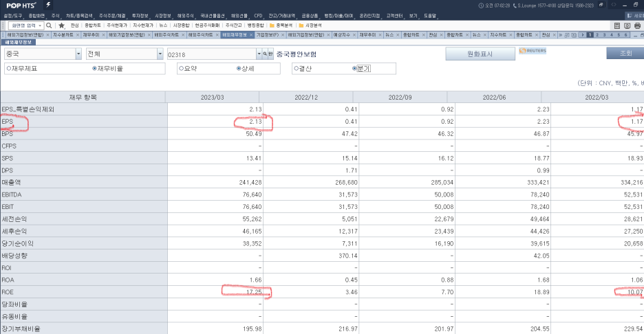Open the 투자정보 menu
The image size is (644, 334).
pos(140,16)
